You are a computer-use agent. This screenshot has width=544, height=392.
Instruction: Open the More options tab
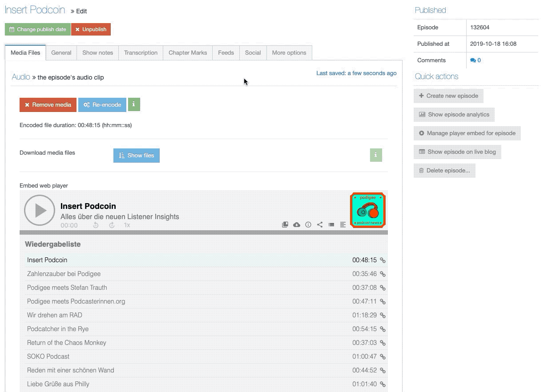(289, 52)
